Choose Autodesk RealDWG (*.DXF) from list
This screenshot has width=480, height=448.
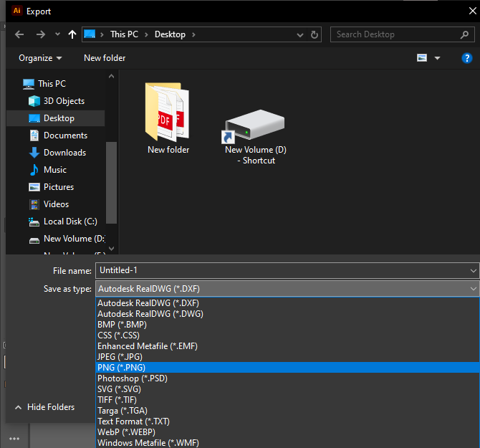coord(287,303)
